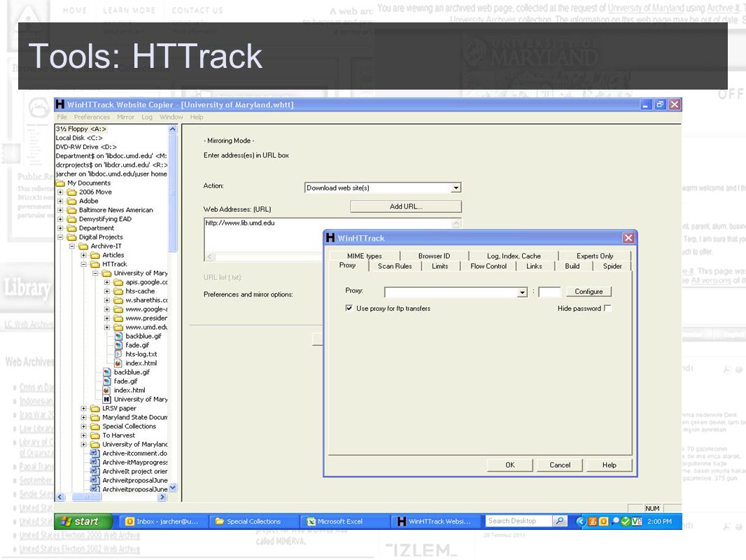Select the To Harvest folder icon
This screenshot has height=560, width=746.
[x=94, y=436]
